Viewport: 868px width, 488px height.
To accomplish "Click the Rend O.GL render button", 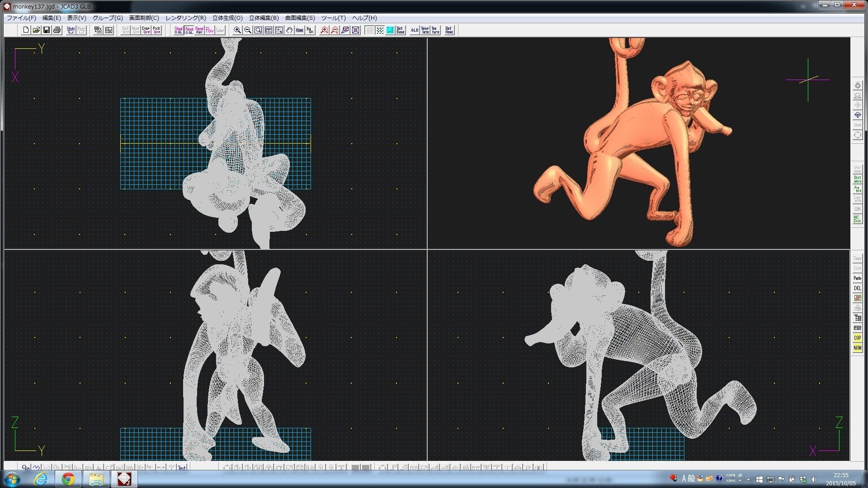I will [189, 30].
